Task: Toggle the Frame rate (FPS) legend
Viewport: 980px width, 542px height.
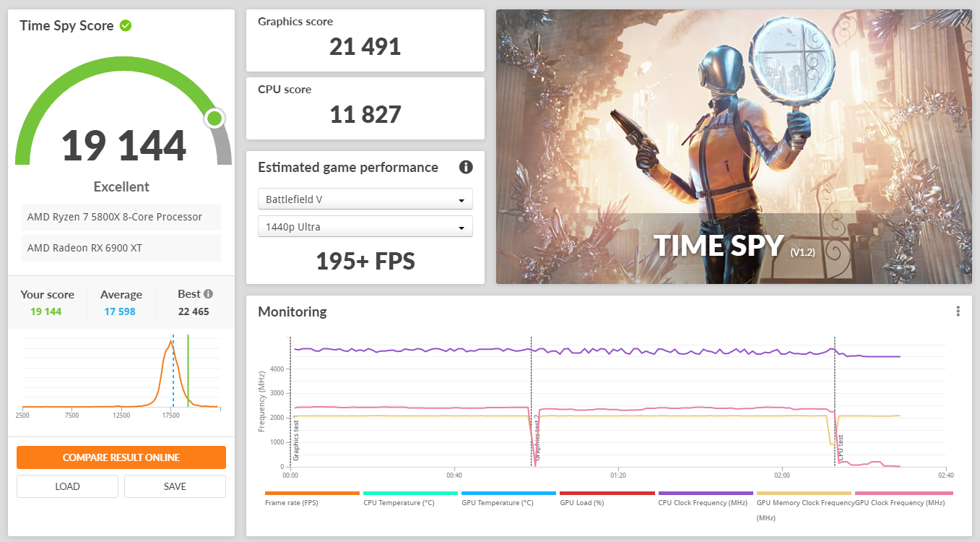Action: [x=312, y=498]
